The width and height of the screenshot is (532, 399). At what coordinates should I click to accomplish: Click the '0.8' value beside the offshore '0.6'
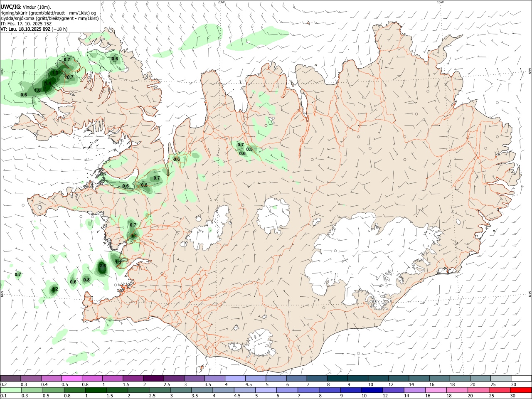tap(86, 280)
